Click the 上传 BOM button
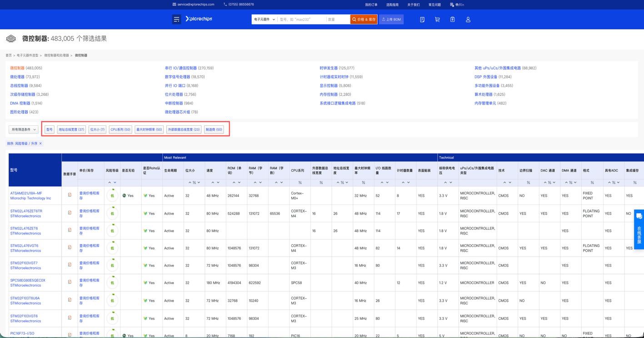Screen dimensions: 644x338 [391, 20]
